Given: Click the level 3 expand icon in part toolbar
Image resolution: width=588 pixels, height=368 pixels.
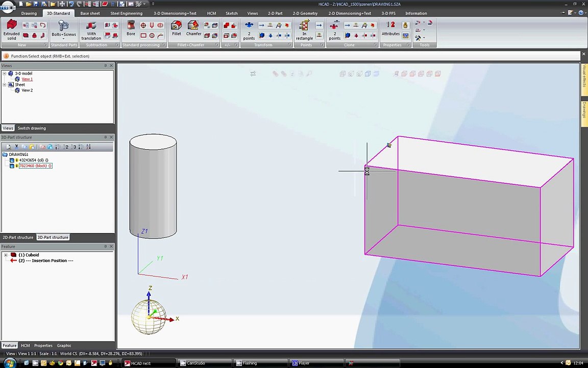Looking at the screenshot, I should point(73,147).
